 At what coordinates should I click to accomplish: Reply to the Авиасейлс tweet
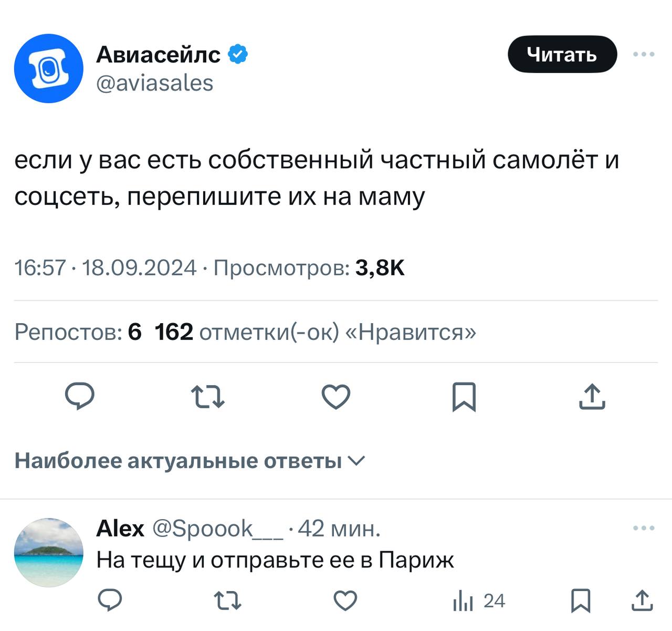[80, 397]
